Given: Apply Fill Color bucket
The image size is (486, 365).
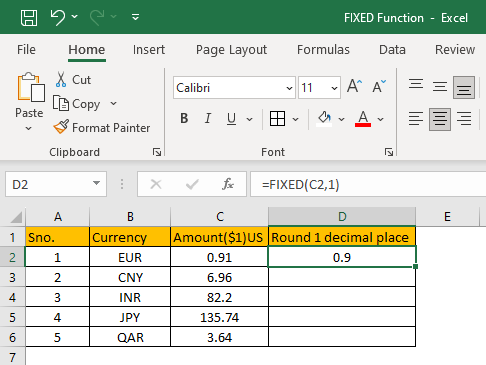Looking at the screenshot, I should pos(324,119).
